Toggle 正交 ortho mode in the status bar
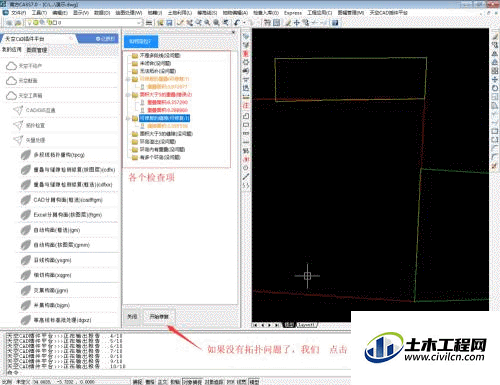 point(162,382)
